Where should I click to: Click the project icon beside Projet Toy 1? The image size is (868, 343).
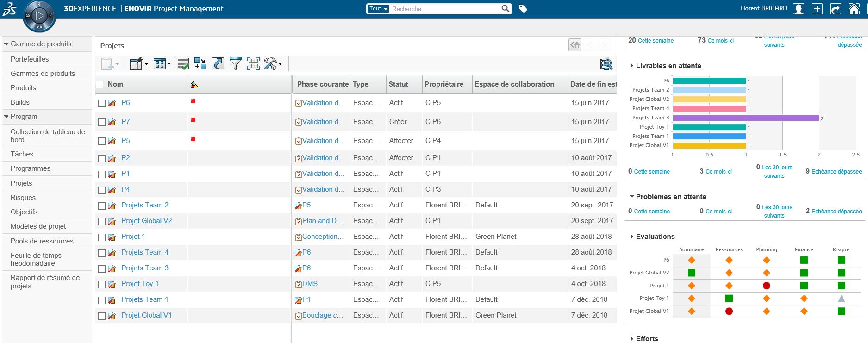coord(112,284)
